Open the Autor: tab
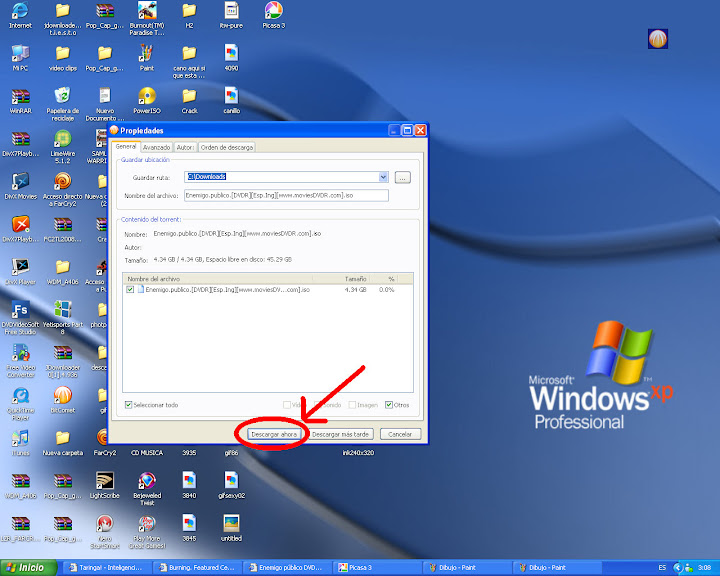This screenshot has width=720, height=576. [x=185, y=147]
